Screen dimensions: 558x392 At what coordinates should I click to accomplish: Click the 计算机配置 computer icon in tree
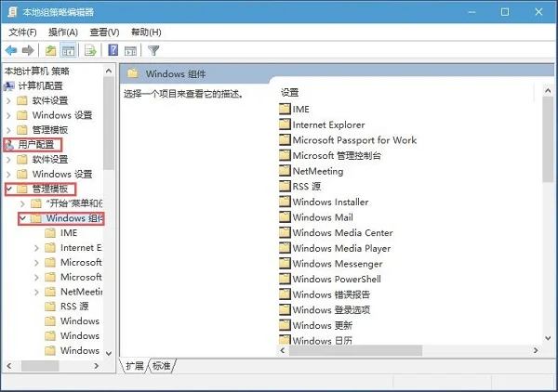pyautogui.click(x=9, y=85)
